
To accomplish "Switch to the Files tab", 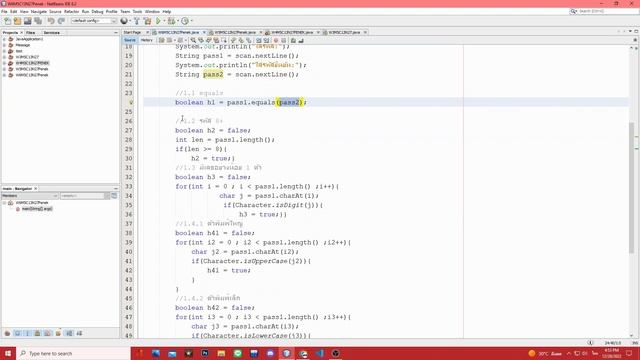I will click(31, 33).
